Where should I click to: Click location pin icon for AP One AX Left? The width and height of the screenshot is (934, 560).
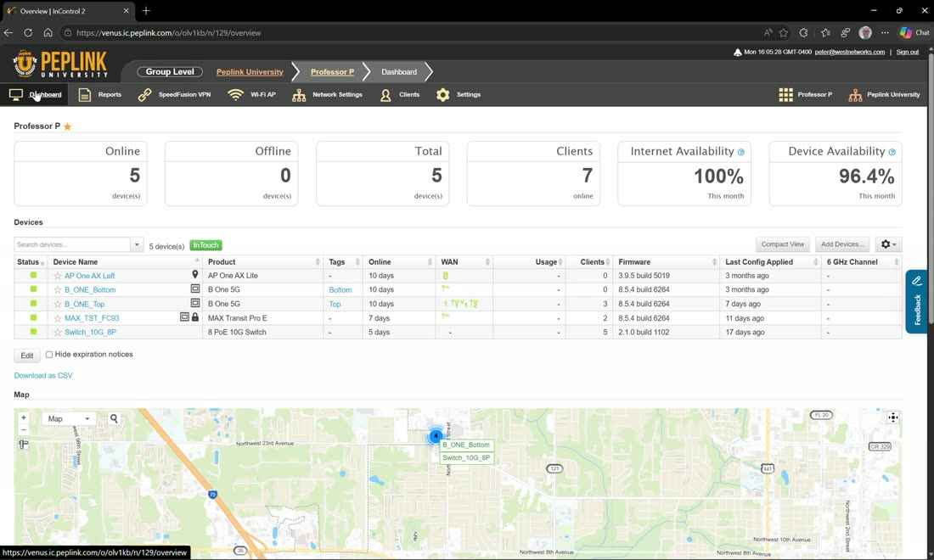[x=194, y=274]
